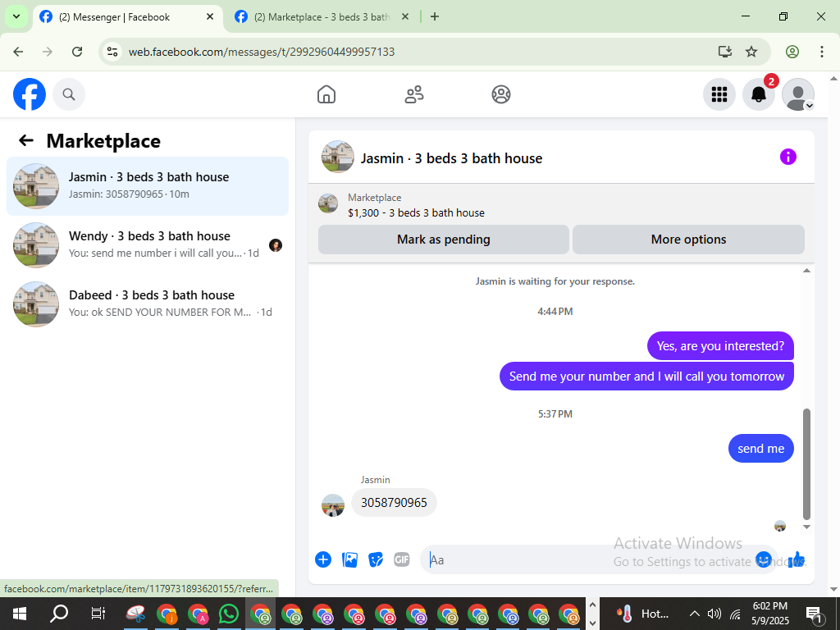Click More options button
This screenshot has width=840, height=630.
click(688, 240)
